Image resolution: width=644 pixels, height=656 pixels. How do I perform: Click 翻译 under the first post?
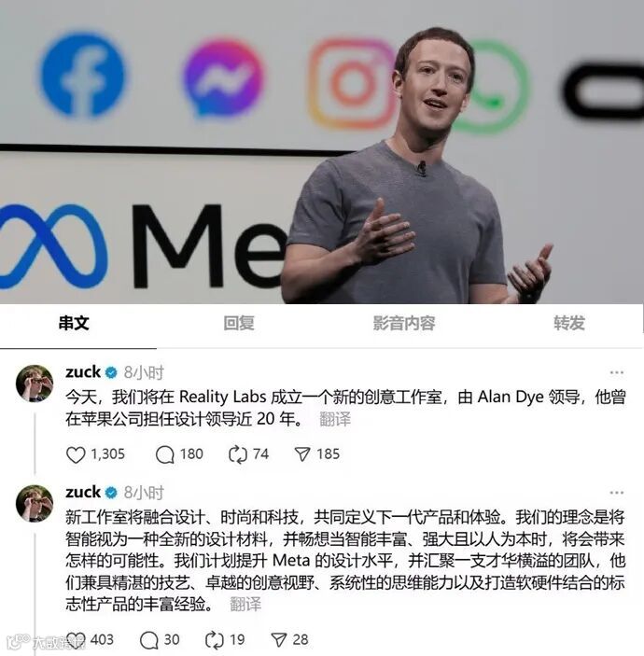[335, 419]
